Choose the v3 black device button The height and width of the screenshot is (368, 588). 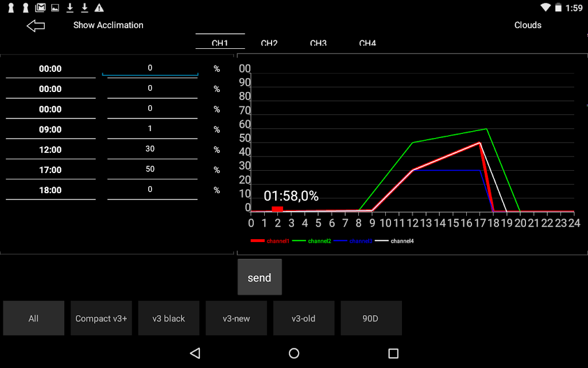tap(169, 318)
